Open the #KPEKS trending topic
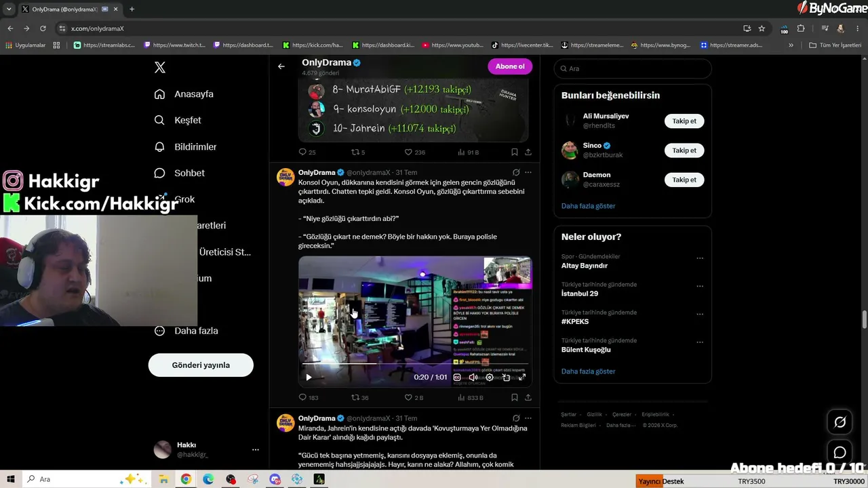The image size is (868, 488). click(x=575, y=321)
